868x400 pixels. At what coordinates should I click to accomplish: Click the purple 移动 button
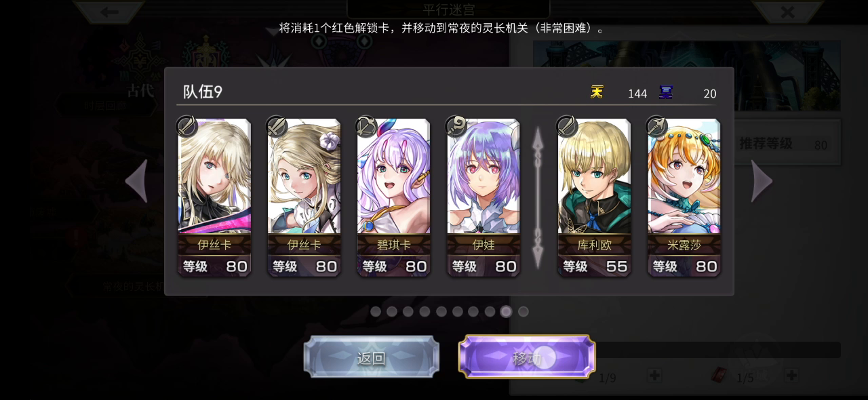coord(527,357)
